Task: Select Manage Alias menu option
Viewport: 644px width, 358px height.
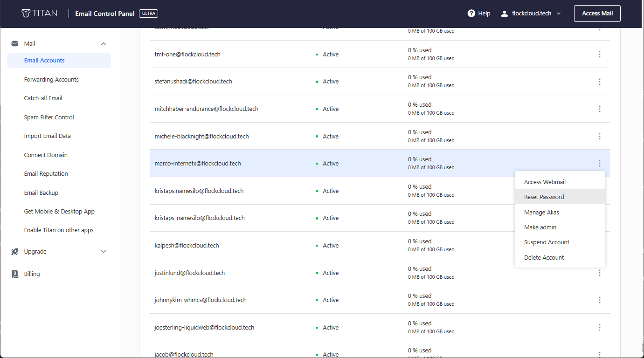Action: point(560,213)
